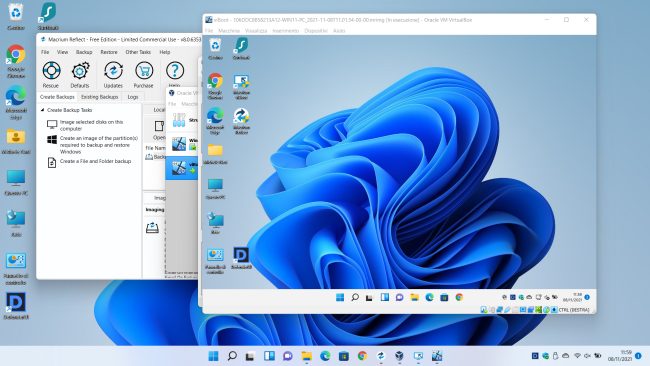Open Defaults settings in Macrium Reflect toolbar
The width and height of the screenshot is (650, 366).
[80, 75]
